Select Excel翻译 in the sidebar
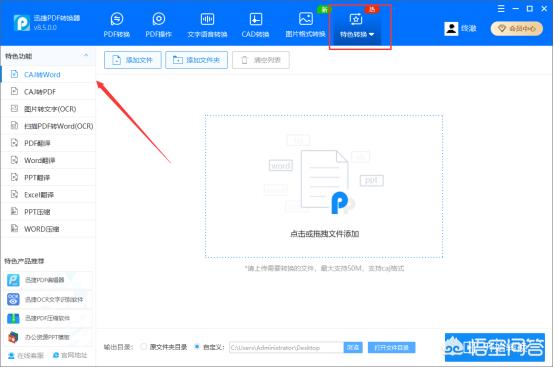Screen dimensions: 554x367 coord(48,195)
